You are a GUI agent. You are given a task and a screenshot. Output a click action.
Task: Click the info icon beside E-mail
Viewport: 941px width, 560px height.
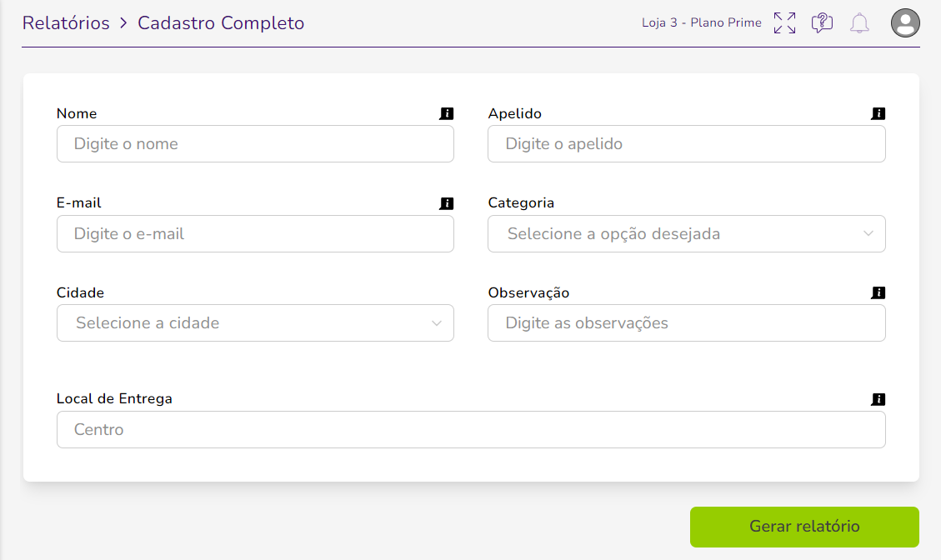coord(447,203)
